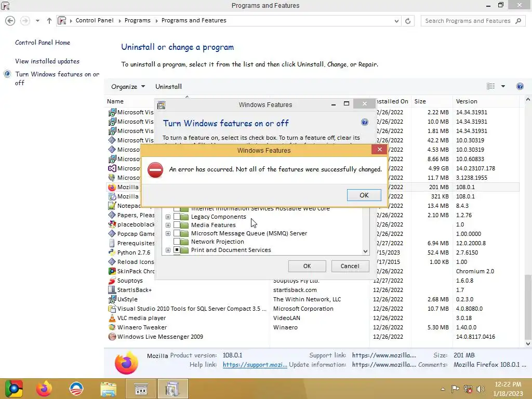This screenshot has height=399, width=532.
Task: Select StartIsBack+ program icon
Action: point(112,290)
